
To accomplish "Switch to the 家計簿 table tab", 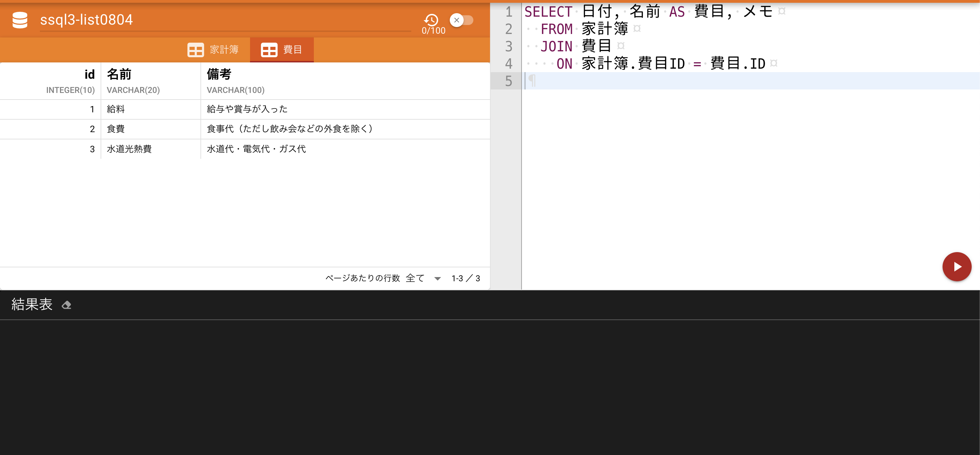I will click(223, 50).
